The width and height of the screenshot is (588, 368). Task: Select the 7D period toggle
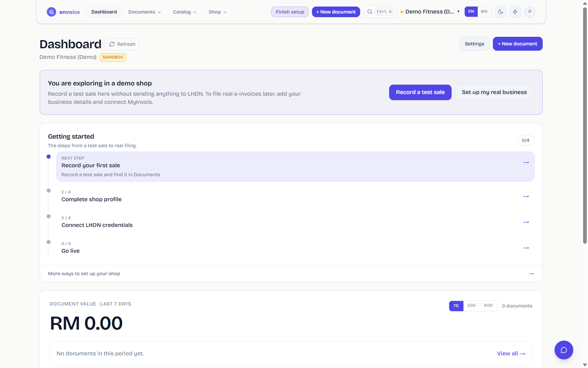pos(456,306)
